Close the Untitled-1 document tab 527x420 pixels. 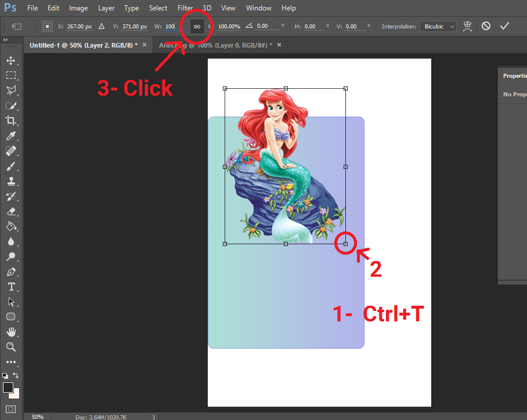coord(145,45)
